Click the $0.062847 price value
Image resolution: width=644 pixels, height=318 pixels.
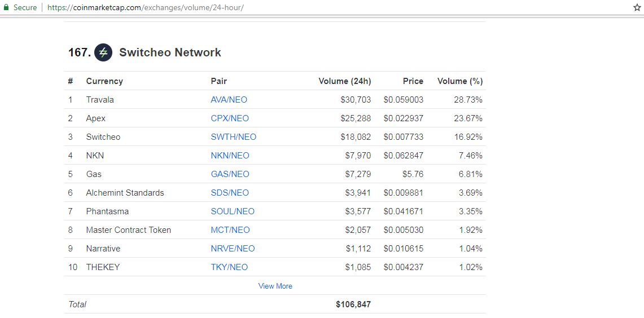(404, 156)
